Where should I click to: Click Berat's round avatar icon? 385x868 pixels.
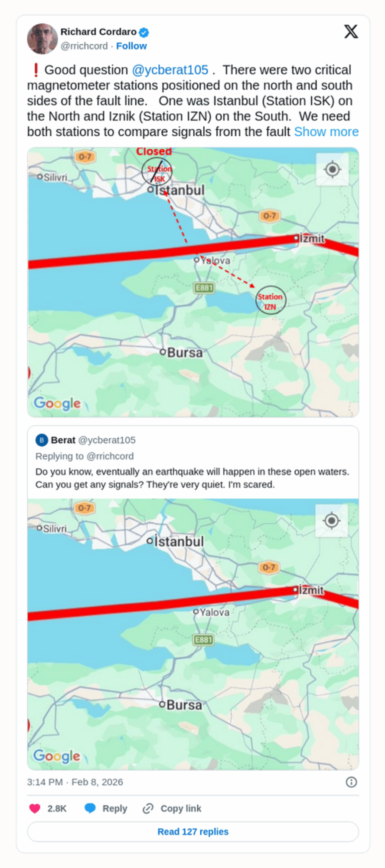[42, 440]
